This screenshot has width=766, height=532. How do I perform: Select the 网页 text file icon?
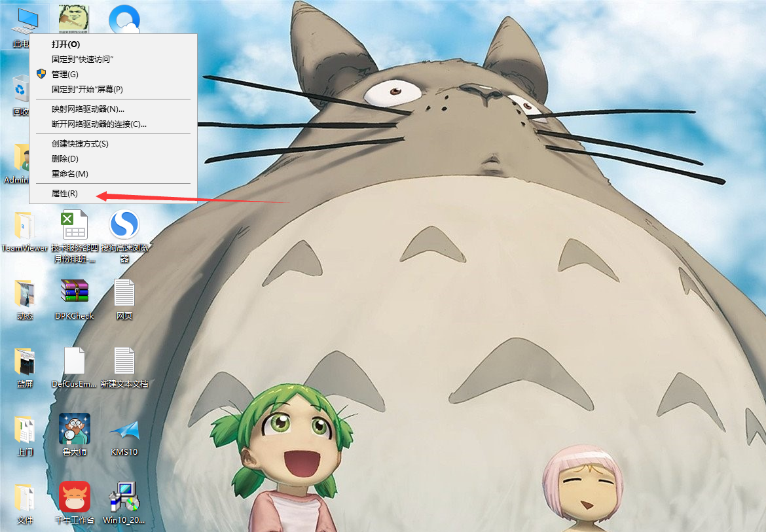(x=124, y=293)
